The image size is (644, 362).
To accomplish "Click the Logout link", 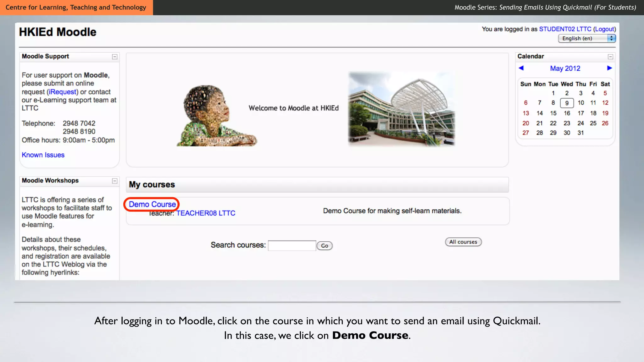I will coord(604,29).
